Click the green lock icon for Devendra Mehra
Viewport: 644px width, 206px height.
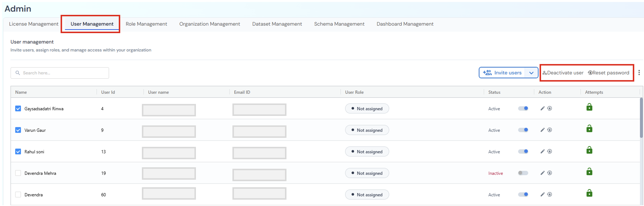[589, 172]
